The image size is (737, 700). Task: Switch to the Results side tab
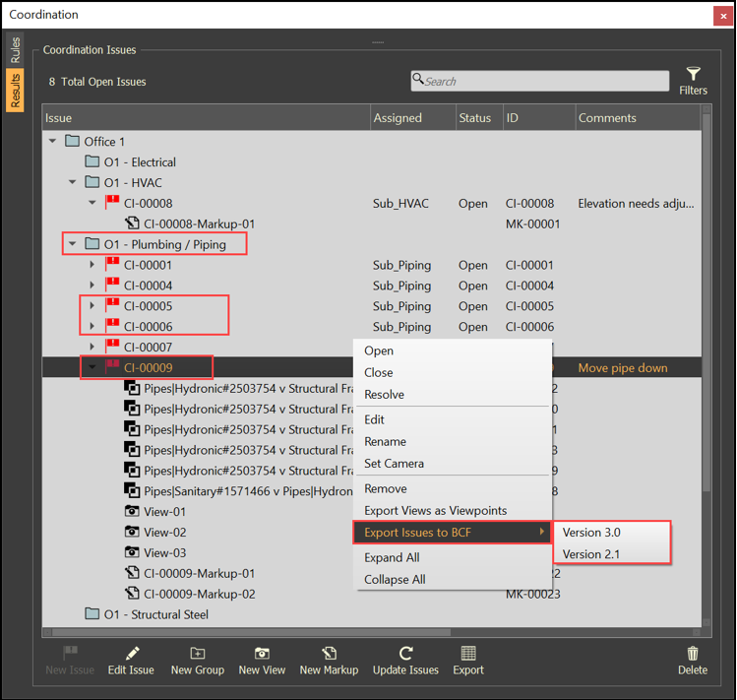15,91
